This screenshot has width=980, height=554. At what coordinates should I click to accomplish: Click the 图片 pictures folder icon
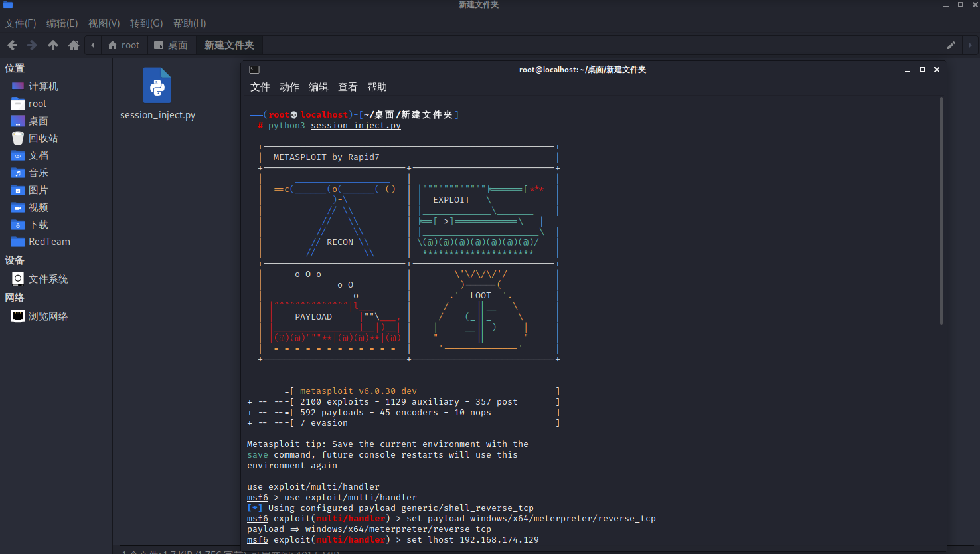click(18, 190)
